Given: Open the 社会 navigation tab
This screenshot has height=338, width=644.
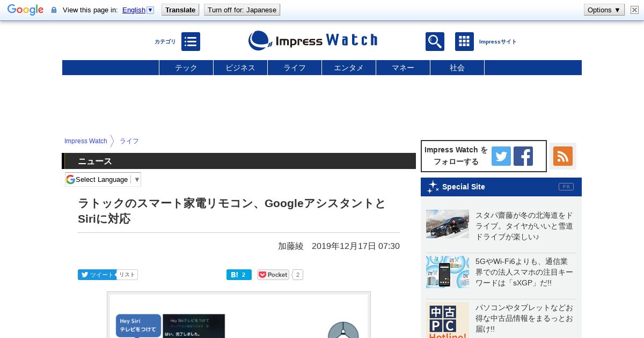Looking at the screenshot, I should click(457, 68).
